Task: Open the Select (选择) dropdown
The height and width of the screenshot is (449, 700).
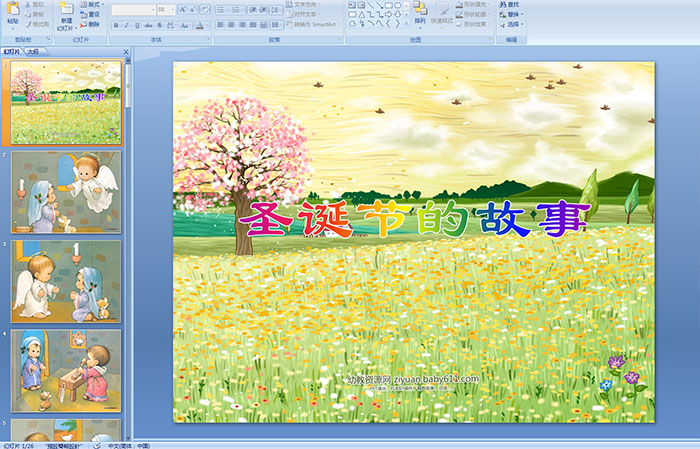Action: pos(511,24)
